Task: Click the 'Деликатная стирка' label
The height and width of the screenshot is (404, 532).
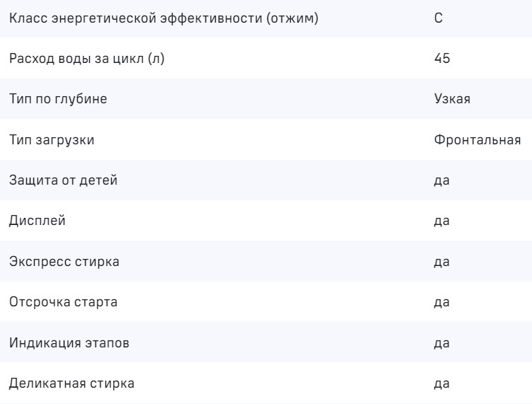Action: point(71,384)
